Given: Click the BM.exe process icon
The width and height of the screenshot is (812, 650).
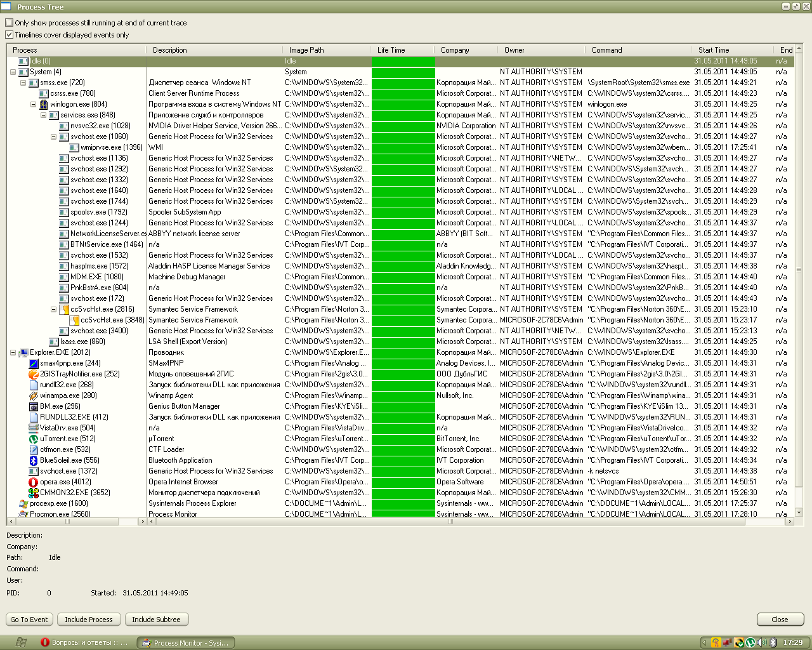Looking at the screenshot, I should (34, 406).
